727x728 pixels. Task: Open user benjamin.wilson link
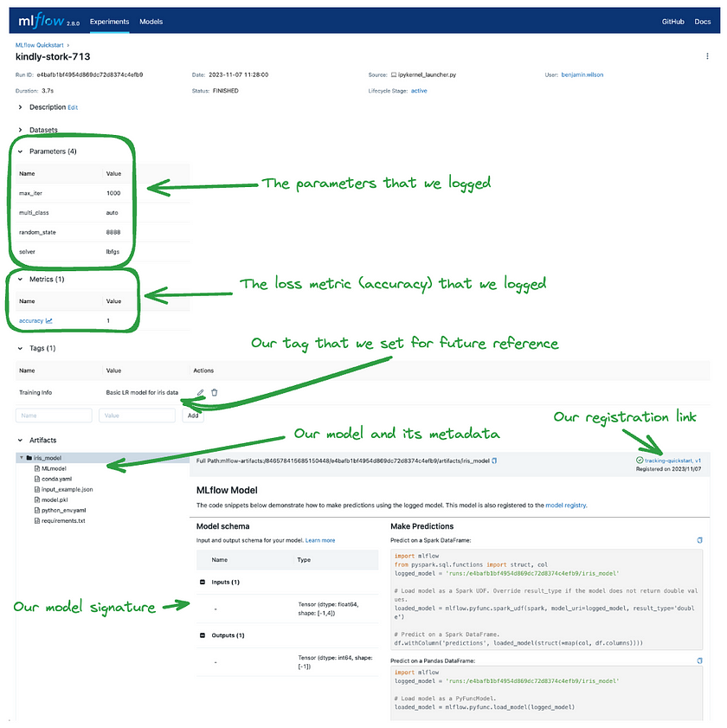pyautogui.click(x=582, y=74)
